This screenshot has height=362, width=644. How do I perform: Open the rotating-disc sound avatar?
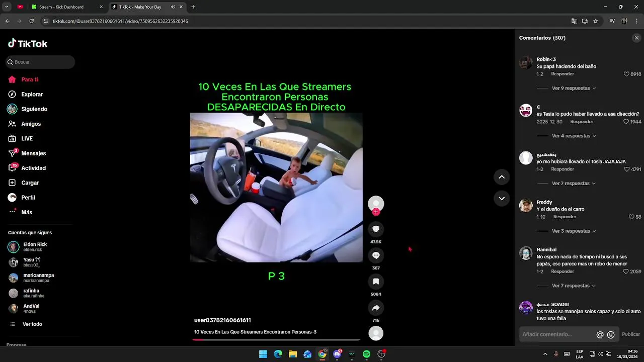tap(376, 333)
